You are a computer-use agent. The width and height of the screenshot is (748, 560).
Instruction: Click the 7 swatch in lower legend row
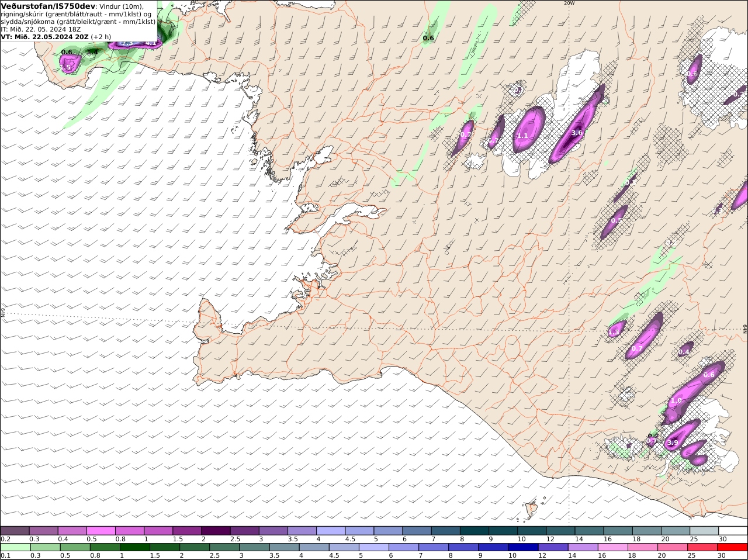tap(434, 548)
